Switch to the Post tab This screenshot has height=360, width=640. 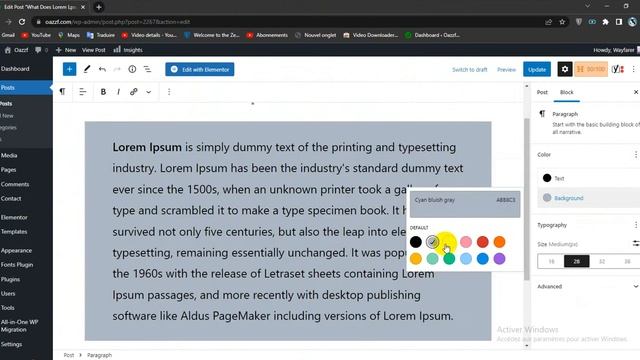542,92
